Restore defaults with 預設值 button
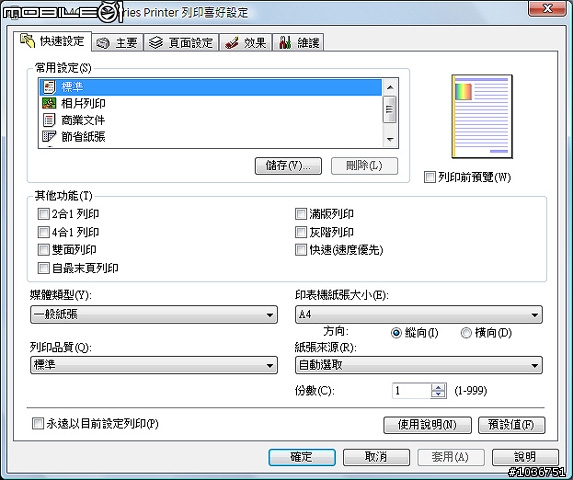Screen dimensions: 573x480 pos(512,425)
